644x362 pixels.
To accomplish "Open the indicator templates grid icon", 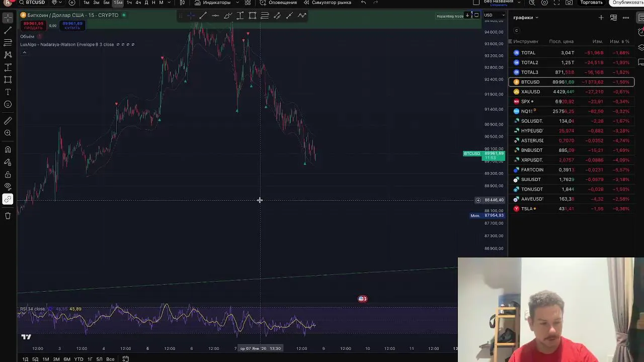I will click(248, 3).
